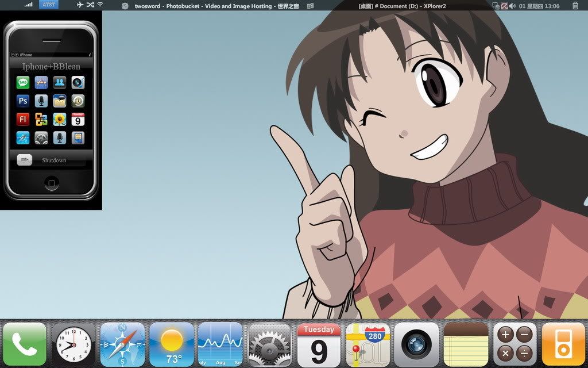Image resolution: width=588 pixels, height=368 pixels.
Task: Open the Microsoft Office icon in iPhone widget
Action: click(x=41, y=120)
